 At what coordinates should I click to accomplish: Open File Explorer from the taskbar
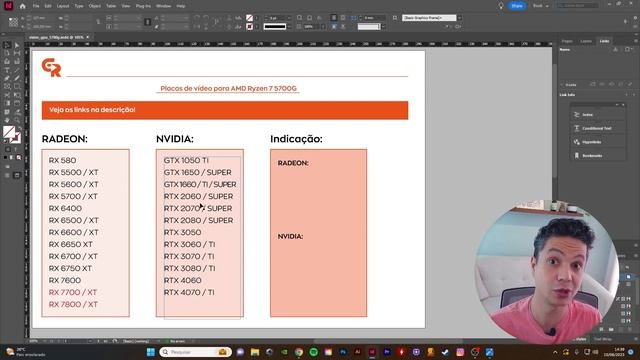click(255, 352)
